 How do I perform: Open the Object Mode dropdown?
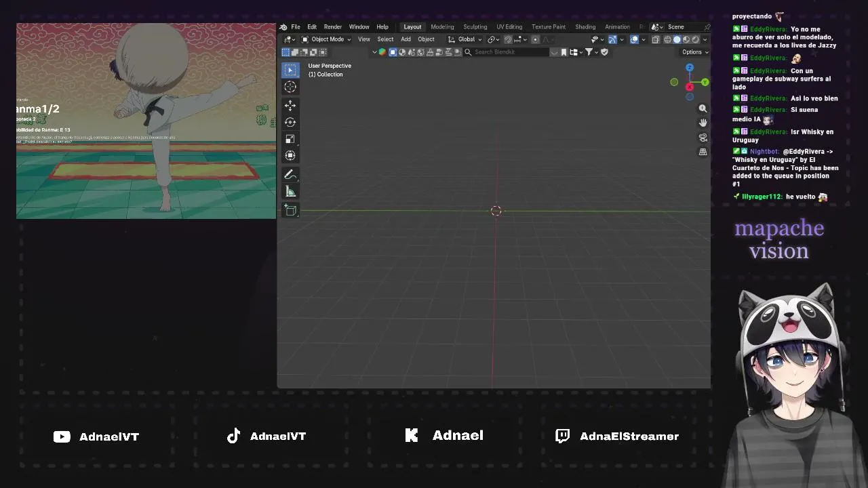coord(326,39)
